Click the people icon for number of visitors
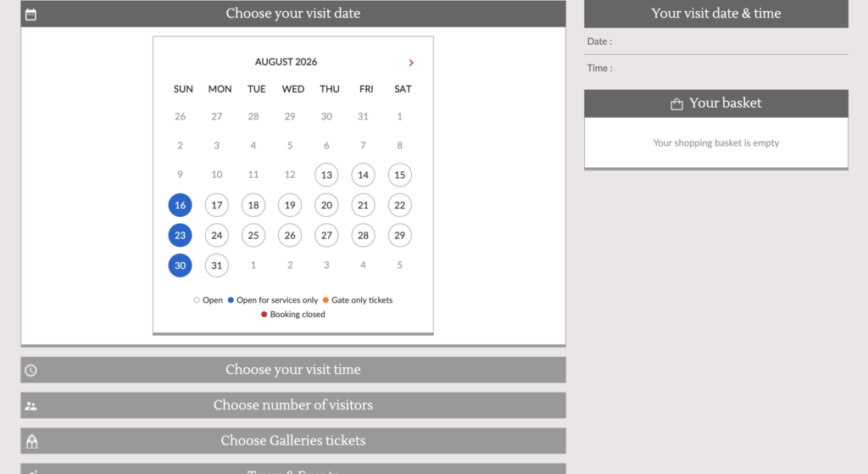868x474 pixels. [31, 406]
